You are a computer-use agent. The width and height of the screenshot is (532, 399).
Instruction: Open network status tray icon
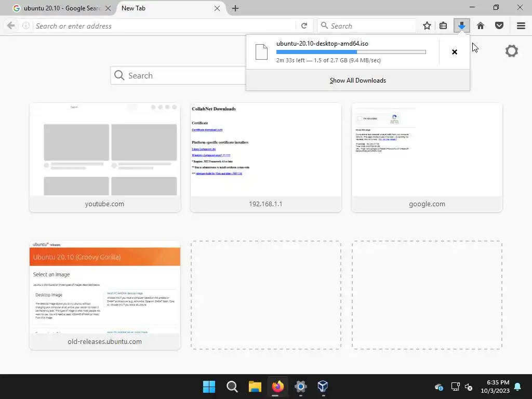tap(455, 387)
